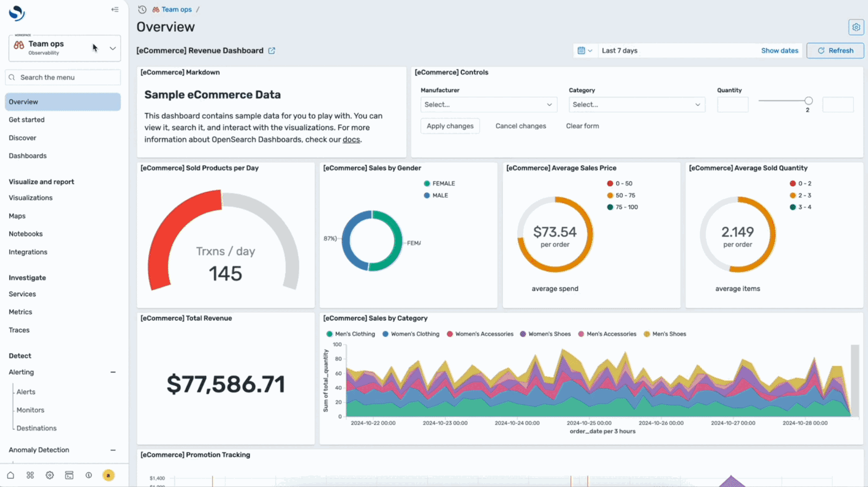Open the external link icon beside Revenue Dashboard

coord(272,50)
